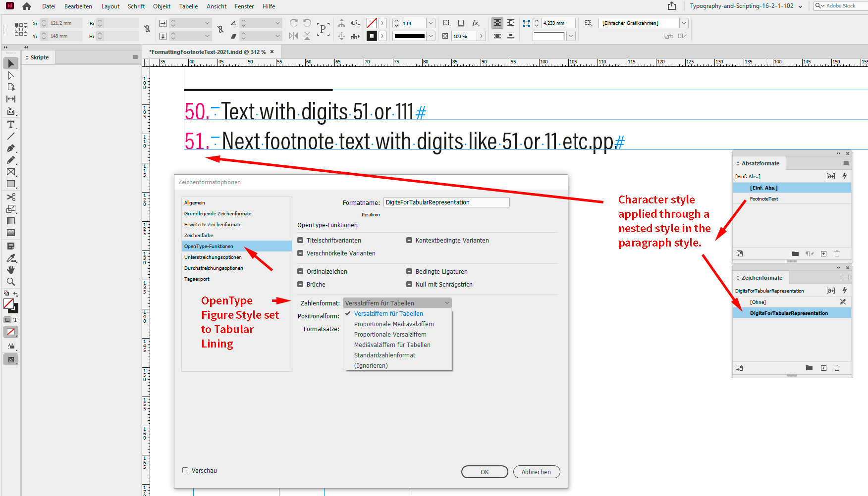Viewport: 868px width, 496px height.
Task: Toggle the Titelschriftvarianten checkbox
Action: [x=300, y=241]
